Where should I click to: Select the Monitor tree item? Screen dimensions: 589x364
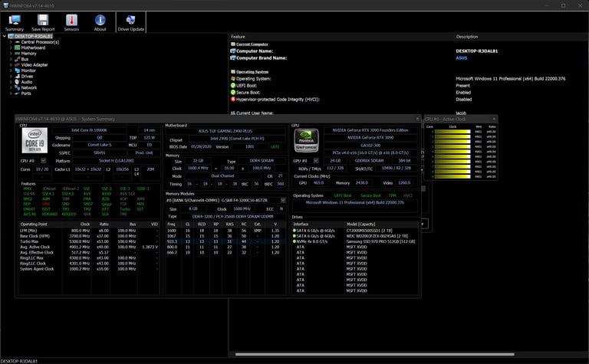tap(28, 71)
